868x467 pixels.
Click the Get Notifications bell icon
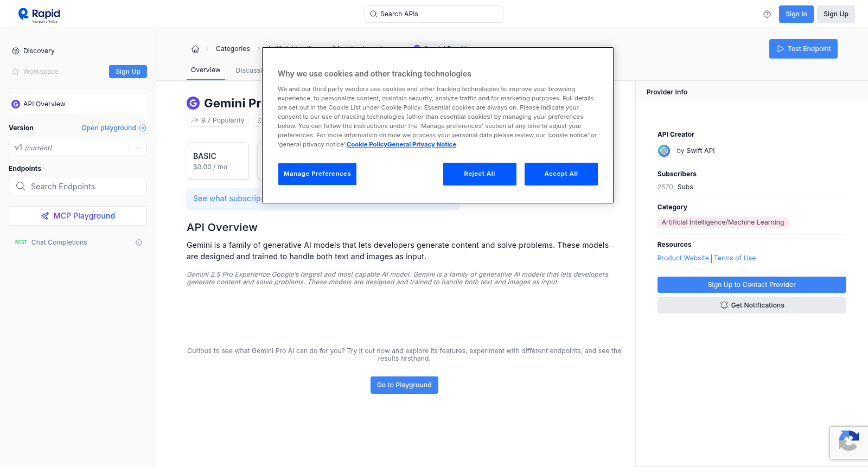724,305
